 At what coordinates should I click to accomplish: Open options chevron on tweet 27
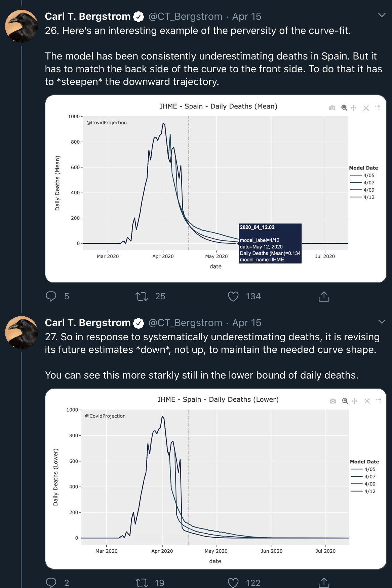coord(382,321)
